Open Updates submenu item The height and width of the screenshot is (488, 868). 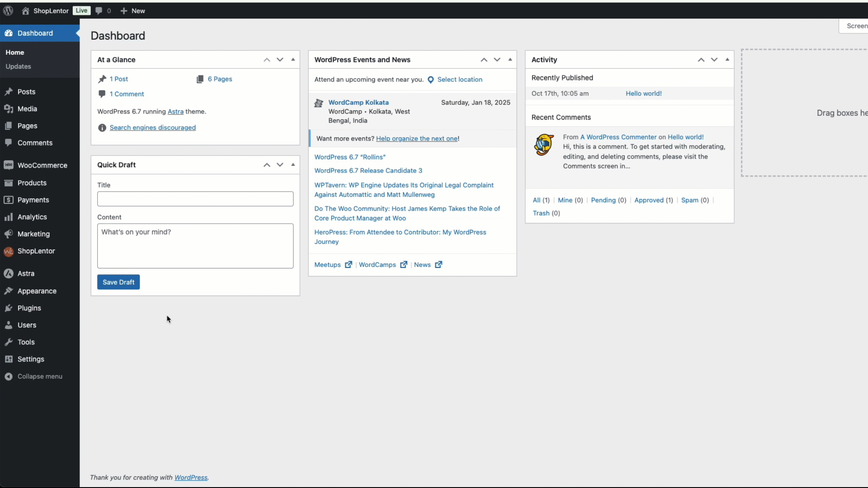(x=18, y=66)
